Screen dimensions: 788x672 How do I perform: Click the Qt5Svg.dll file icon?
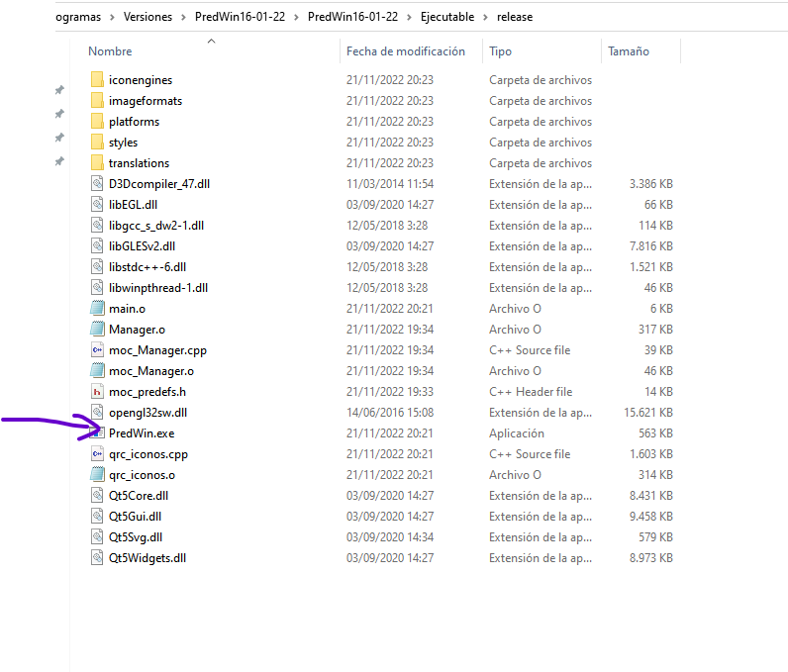(x=97, y=536)
